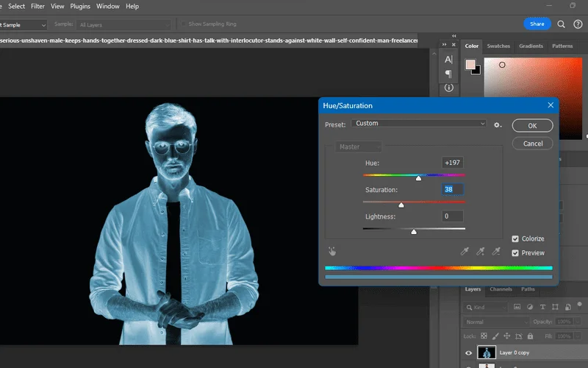Click the Lightness value field 0
The width and height of the screenshot is (588, 368).
coord(453,216)
